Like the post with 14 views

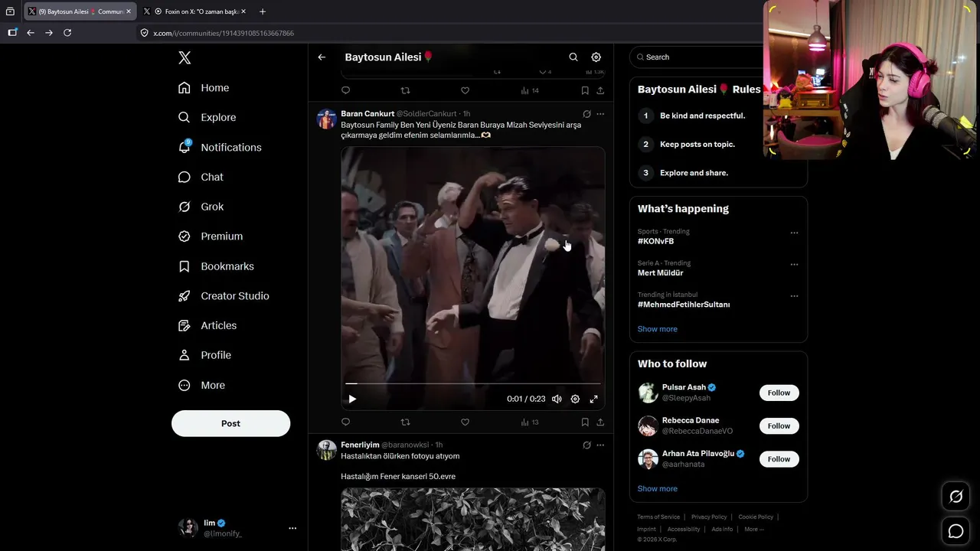(x=465, y=90)
